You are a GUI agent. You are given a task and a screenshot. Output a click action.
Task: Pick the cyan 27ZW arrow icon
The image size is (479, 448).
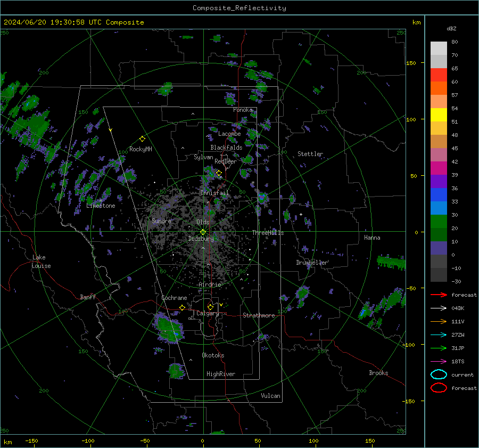pyautogui.click(x=439, y=335)
